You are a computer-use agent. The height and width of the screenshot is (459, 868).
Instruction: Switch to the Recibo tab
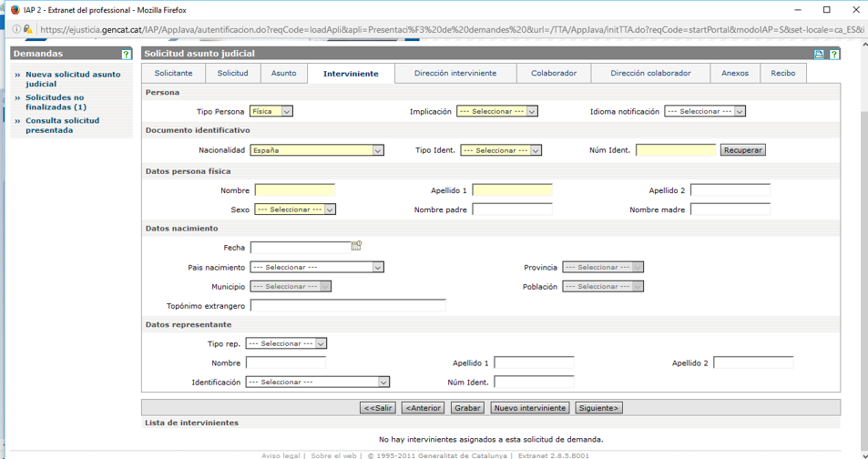tap(782, 73)
